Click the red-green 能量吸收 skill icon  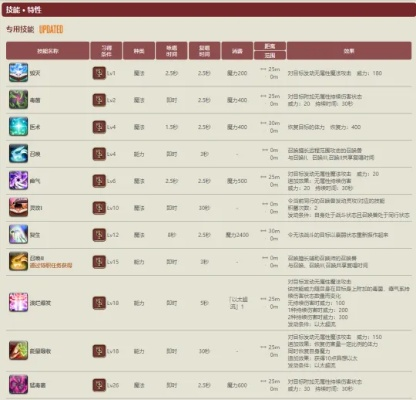tap(18, 351)
